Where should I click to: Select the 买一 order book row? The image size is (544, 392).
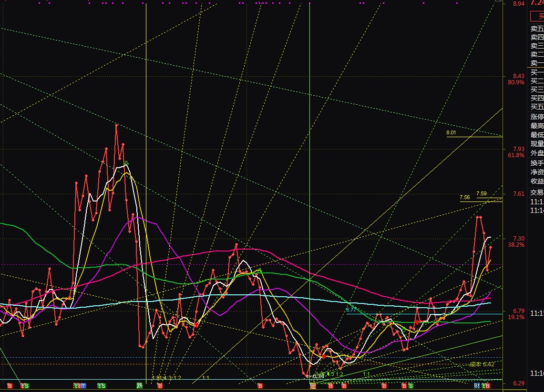pyautogui.click(x=537, y=72)
